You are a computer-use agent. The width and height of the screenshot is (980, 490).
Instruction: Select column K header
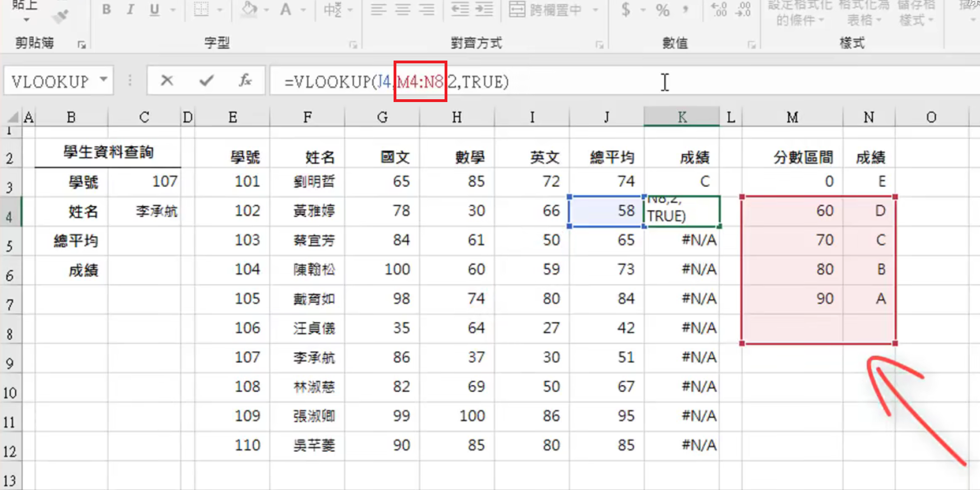[x=682, y=117]
